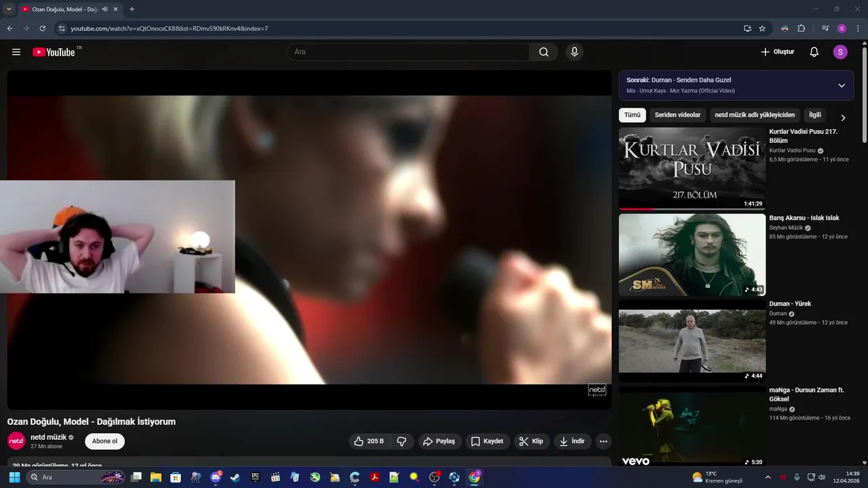The width and height of the screenshot is (868, 488).
Task: Install app icon in address bar
Action: 747,28
